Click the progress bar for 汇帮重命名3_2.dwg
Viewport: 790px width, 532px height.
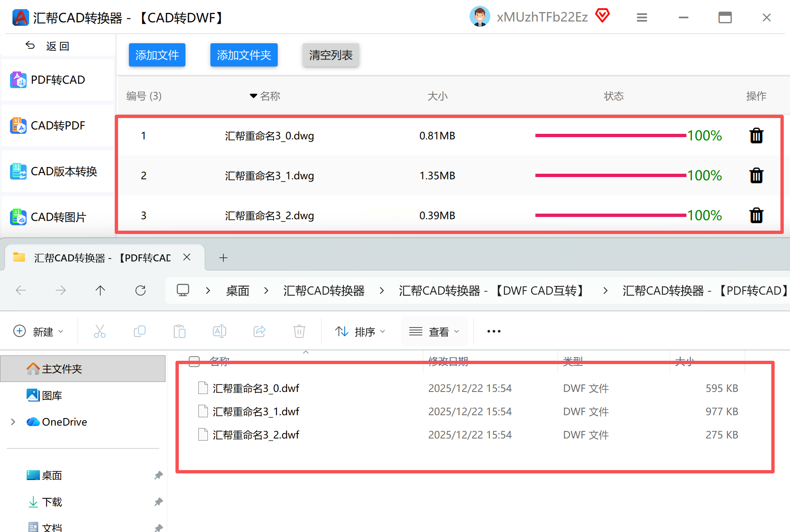[611, 215]
